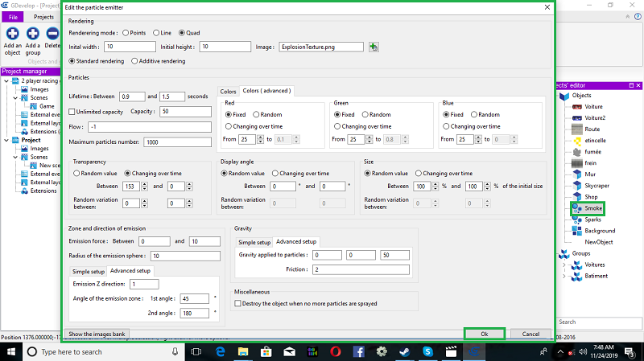The height and width of the screenshot is (361, 644).
Task: Expand the Batiment group
Action: tap(564, 276)
